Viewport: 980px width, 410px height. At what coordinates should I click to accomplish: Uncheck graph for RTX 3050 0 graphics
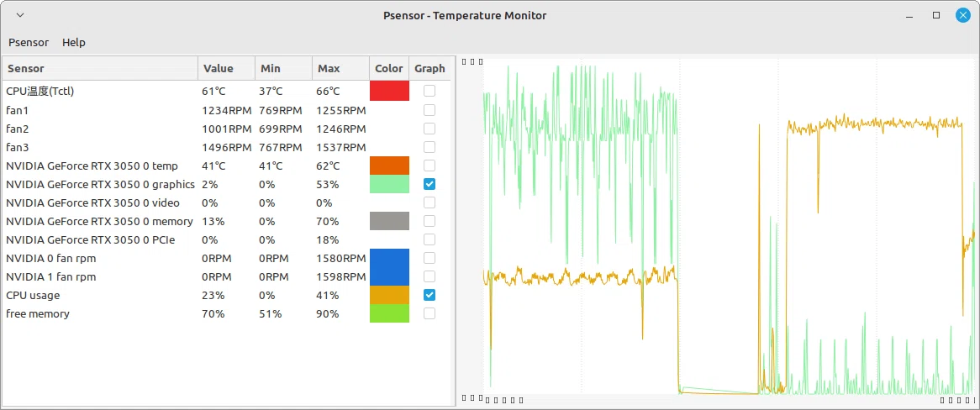point(429,184)
